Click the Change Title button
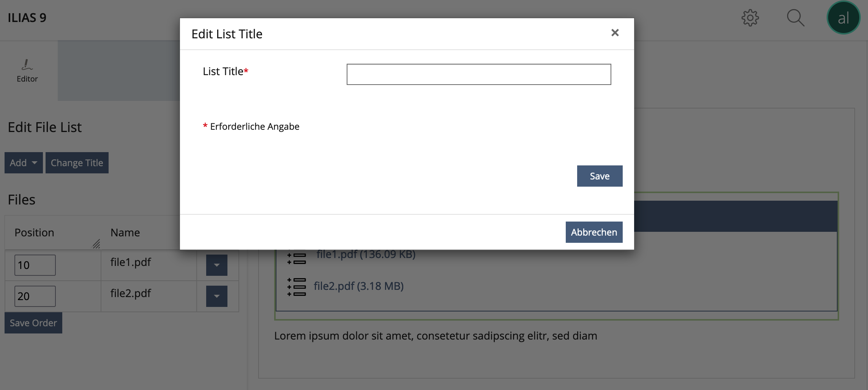Image resolution: width=868 pixels, height=390 pixels. point(77,163)
